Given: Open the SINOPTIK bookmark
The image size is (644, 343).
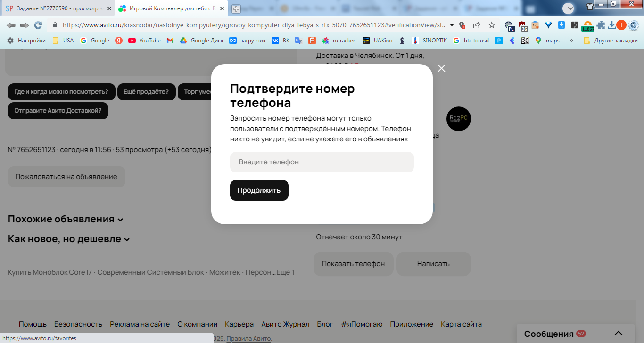Looking at the screenshot, I should pyautogui.click(x=430, y=41).
